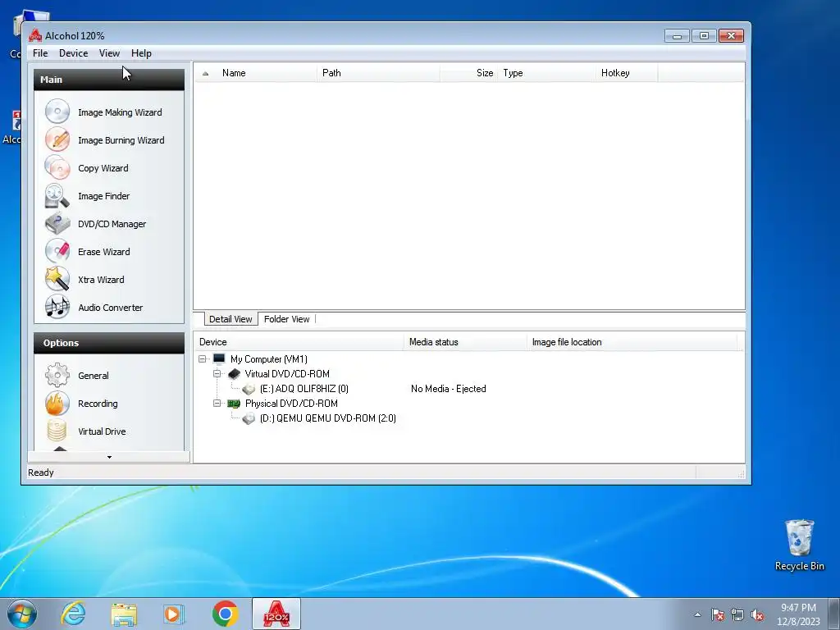The height and width of the screenshot is (630, 840).
Task: Open General options gear icon
Action: pyautogui.click(x=57, y=375)
